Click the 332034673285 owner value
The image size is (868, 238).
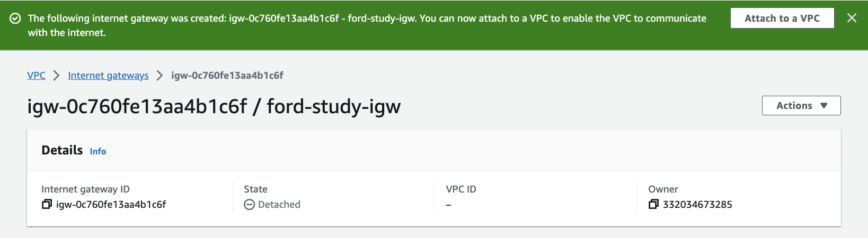(697, 205)
